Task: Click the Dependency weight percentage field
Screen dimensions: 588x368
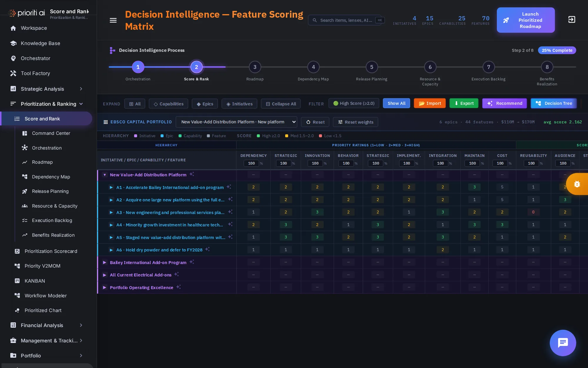Action: [x=251, y=163]
